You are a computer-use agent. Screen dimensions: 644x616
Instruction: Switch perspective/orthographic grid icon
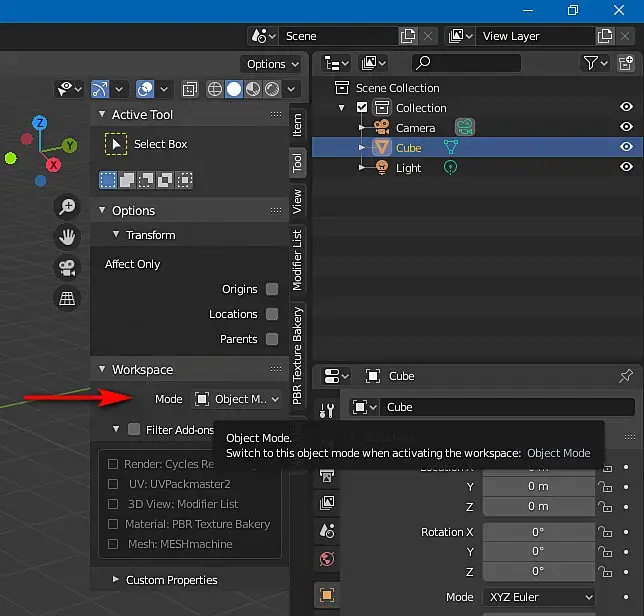pos(67,298)
